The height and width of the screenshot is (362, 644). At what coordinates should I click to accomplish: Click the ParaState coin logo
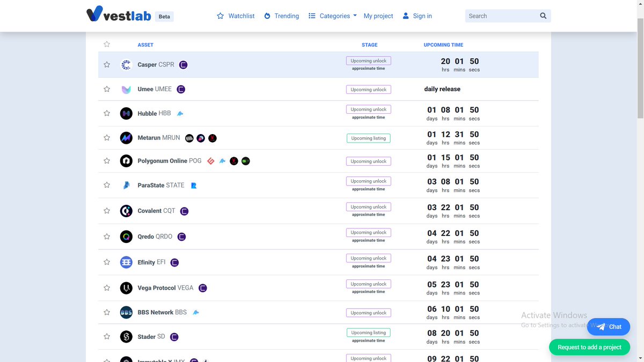tap(126, 185)
